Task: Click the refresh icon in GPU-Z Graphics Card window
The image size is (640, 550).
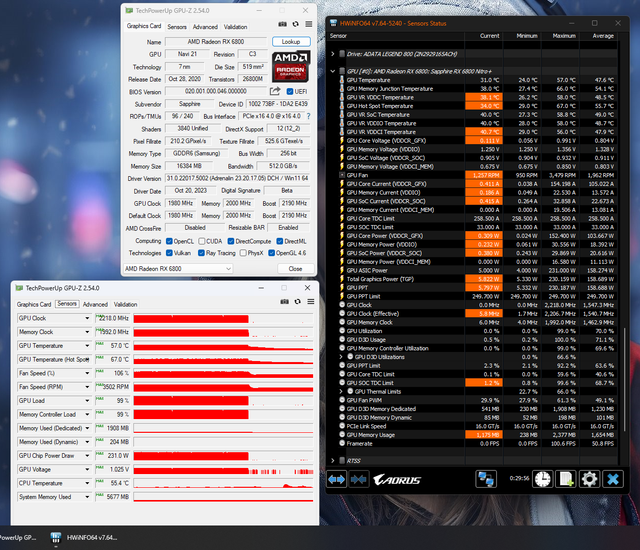Action: click(296, 24)
